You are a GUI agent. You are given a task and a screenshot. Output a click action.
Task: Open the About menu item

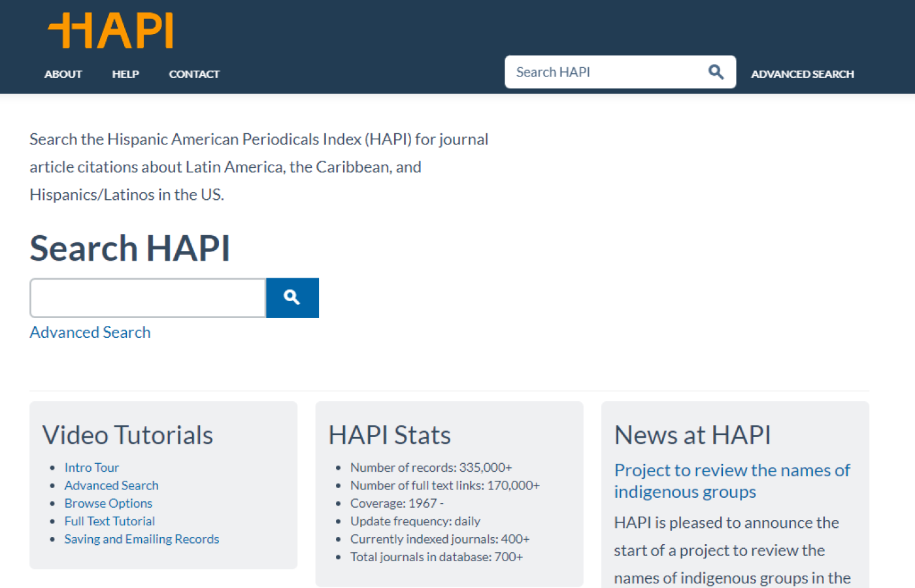63,74
